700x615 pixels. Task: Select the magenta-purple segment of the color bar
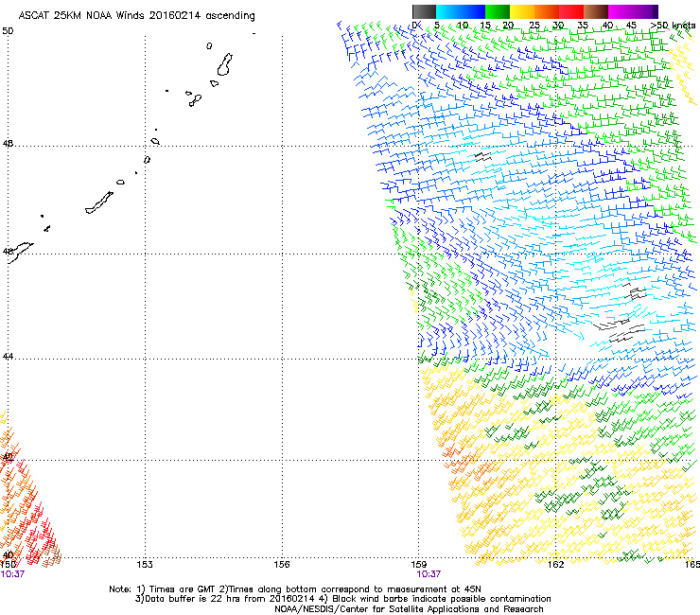tap(633, 11)
